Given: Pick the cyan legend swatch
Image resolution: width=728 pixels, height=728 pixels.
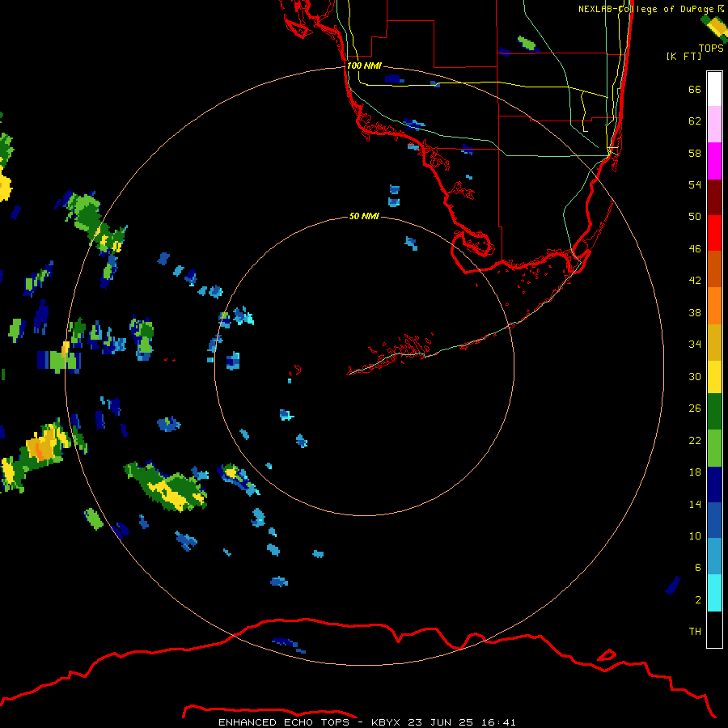Looking at the screenshot, I should coord(714,593).
